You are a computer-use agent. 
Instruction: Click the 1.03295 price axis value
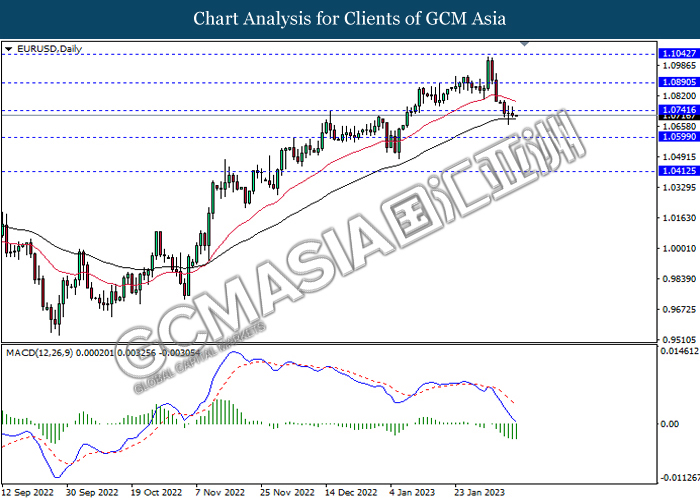click(x=679, y=188)
